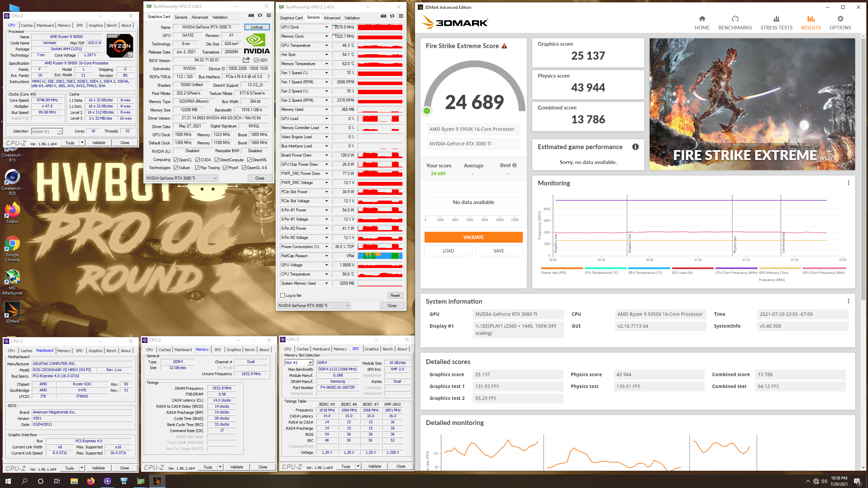Click the score warning triangle icon

[505, 46]
